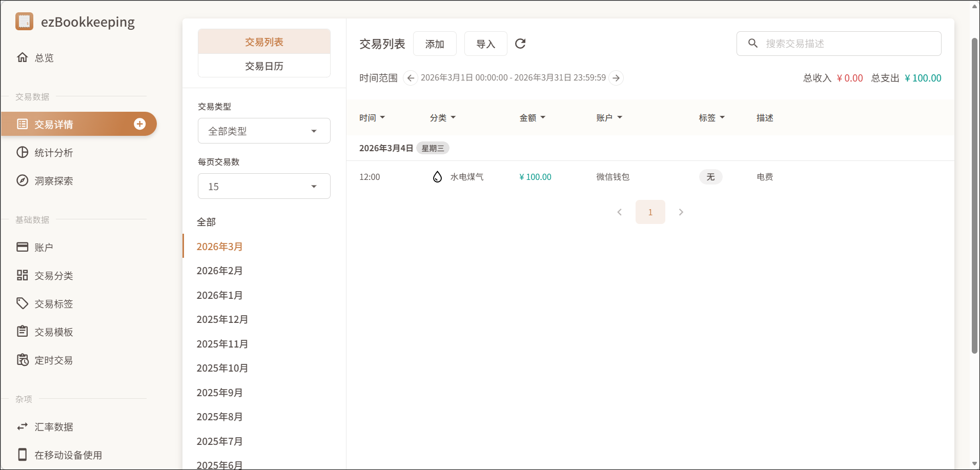980x470 pixels.
Task: Click the refresh transaction list icon
Action: coord(520,44)
